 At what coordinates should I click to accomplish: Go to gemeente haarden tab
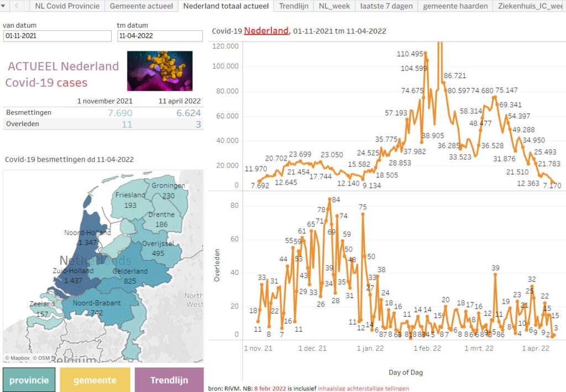point(455,6)
